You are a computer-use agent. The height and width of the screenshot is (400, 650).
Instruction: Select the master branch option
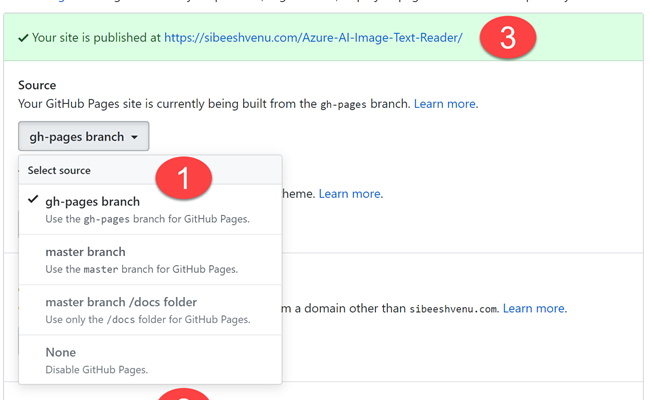click(x=150, y=260)
